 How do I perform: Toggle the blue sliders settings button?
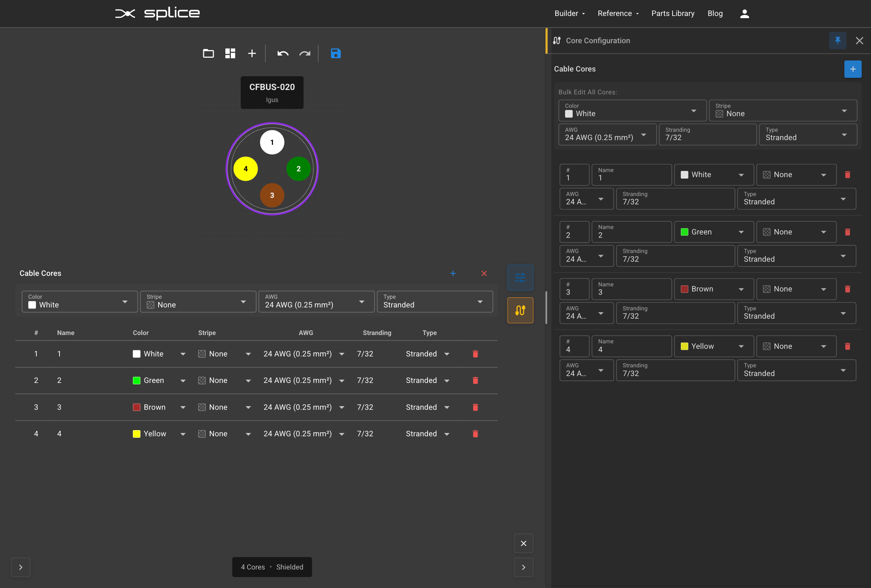tap(520, 278)
